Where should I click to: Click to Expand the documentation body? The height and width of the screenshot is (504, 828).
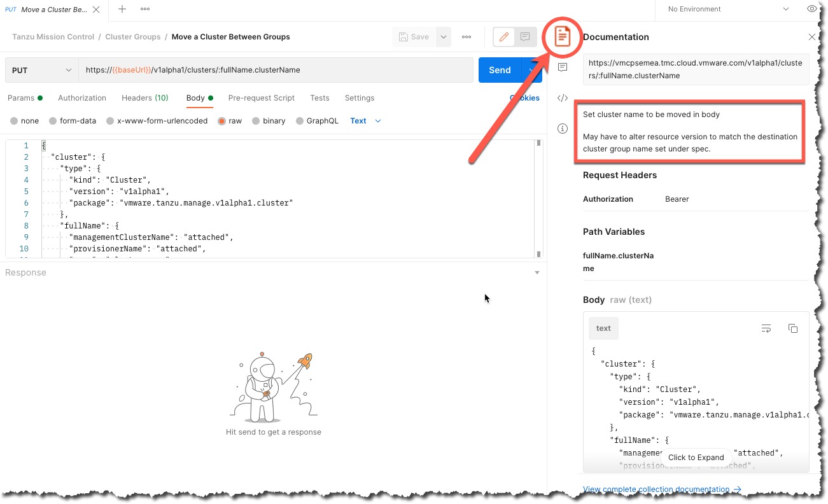click(x=696, y=457)
